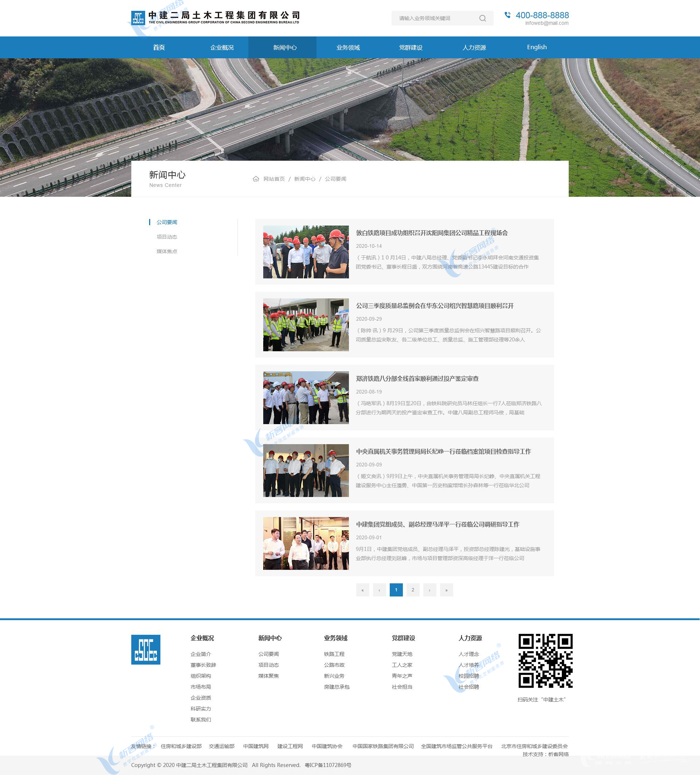Click the 铁路工程 footer link
This screenshot has height=775, width=700.
(x=334, y=654)
